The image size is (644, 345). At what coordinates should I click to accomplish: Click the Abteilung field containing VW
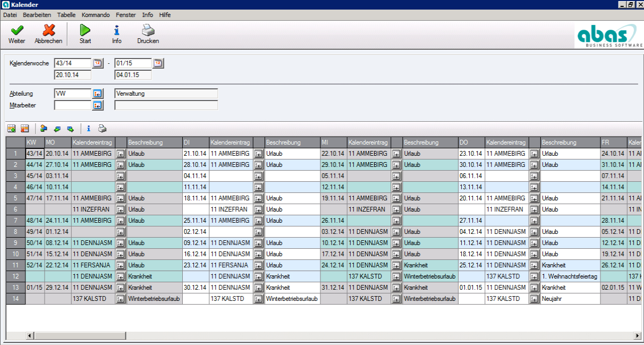pyautogui.click(x=73, y=94)
